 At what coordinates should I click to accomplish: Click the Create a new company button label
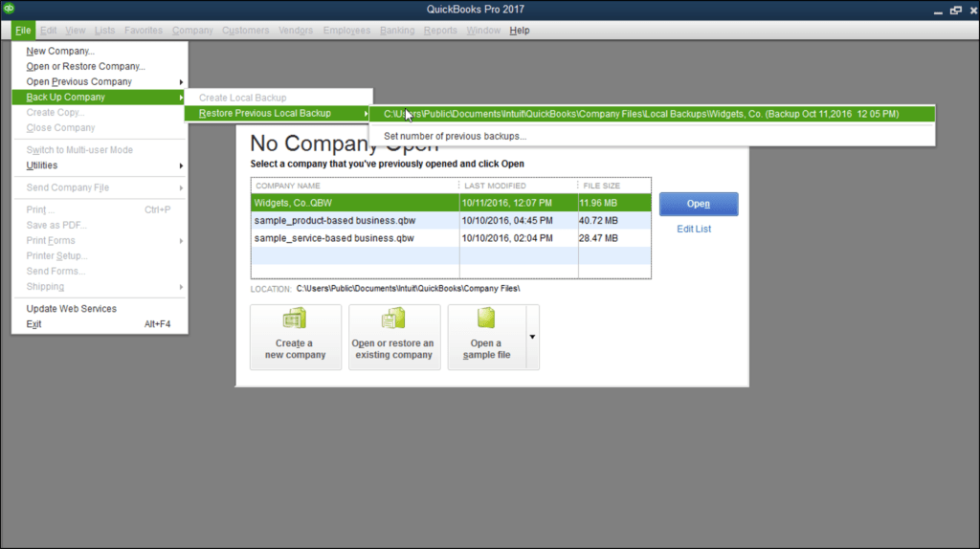point(295,349)
